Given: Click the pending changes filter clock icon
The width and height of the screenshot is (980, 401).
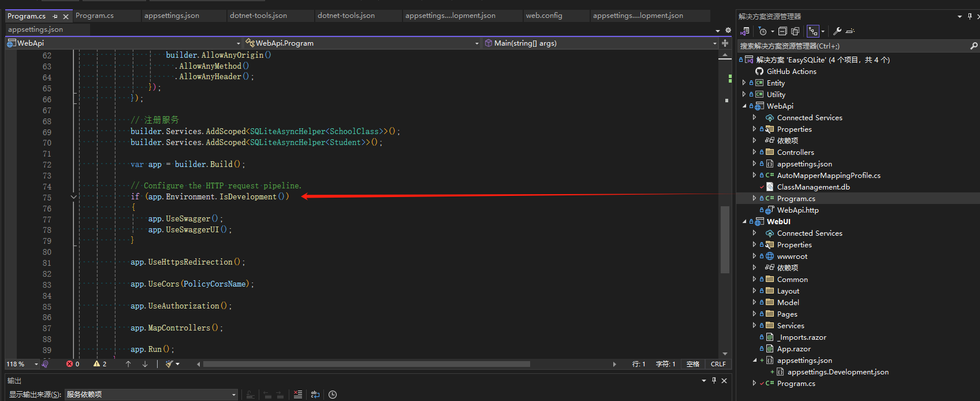Looking at the screenshot, I should click(x=762, y=31).
